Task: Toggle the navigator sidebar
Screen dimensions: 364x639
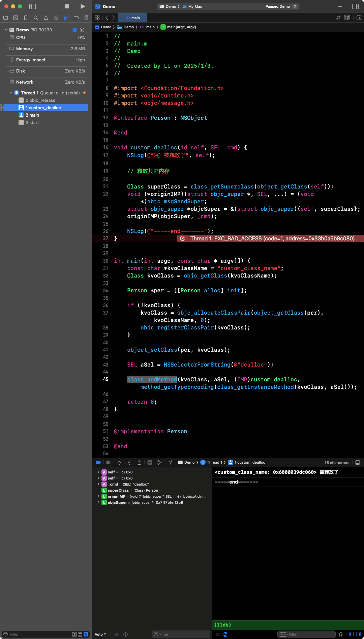Action: [33, 6]
